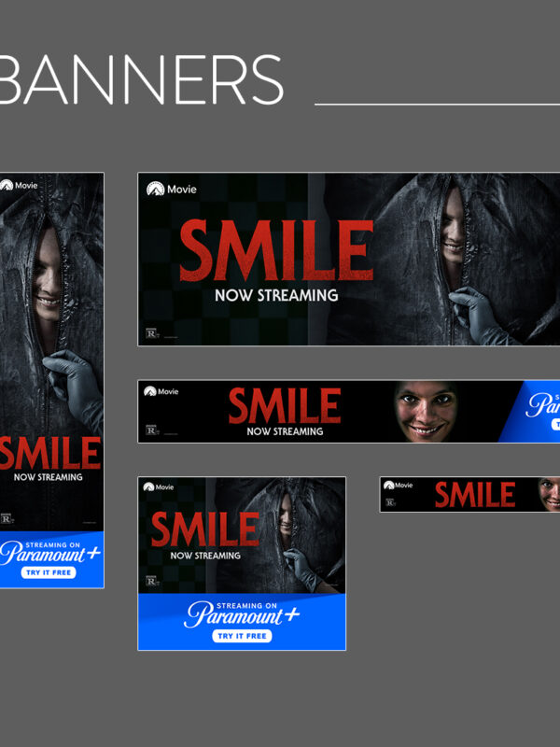Click Paramount mountain logo in wide leaderboard banner
Screen dimensions: 560x747
coord(150,391)
